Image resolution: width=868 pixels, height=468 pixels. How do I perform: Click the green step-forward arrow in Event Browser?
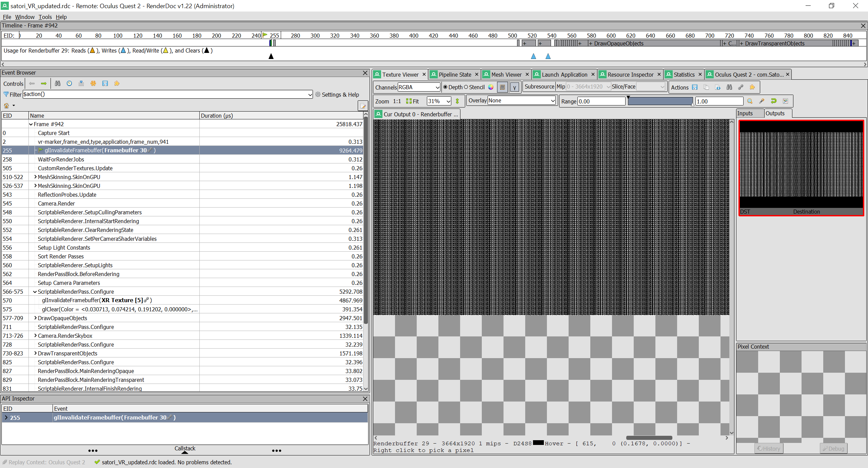44,83
